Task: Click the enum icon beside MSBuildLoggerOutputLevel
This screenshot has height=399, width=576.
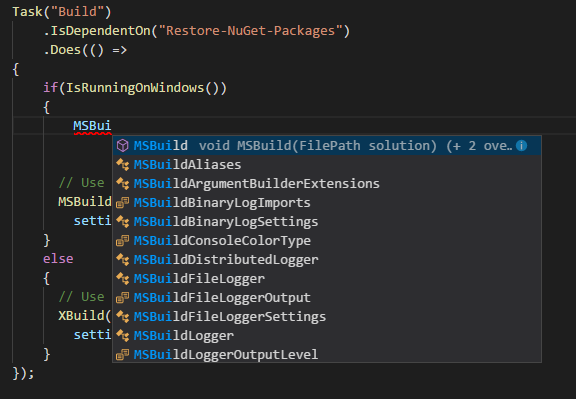Action: click(123, 355)
